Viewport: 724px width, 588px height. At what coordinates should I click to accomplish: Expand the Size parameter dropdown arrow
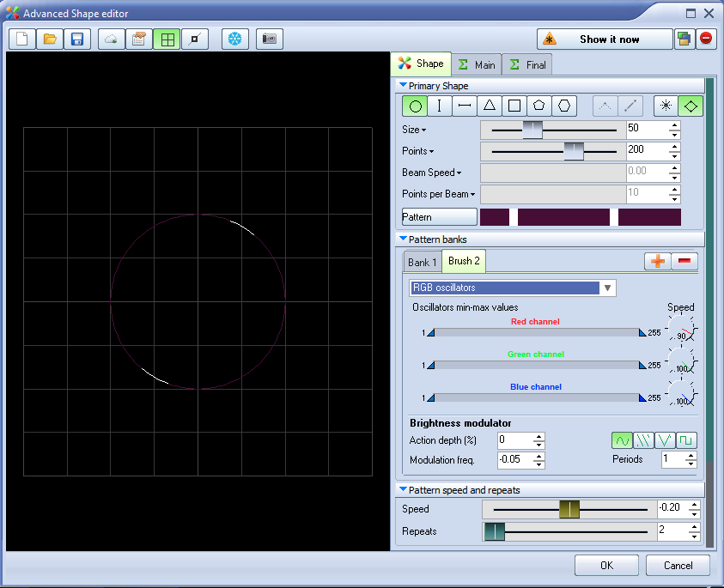423,130
